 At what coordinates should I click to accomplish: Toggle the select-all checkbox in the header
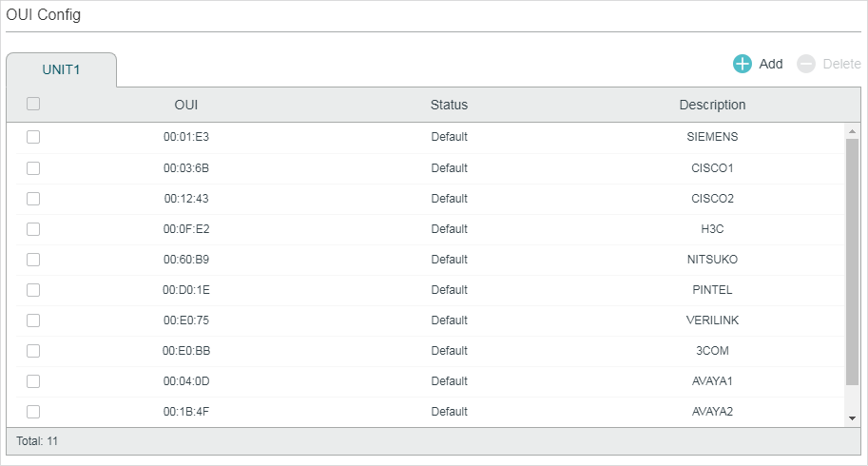point(33,104)
